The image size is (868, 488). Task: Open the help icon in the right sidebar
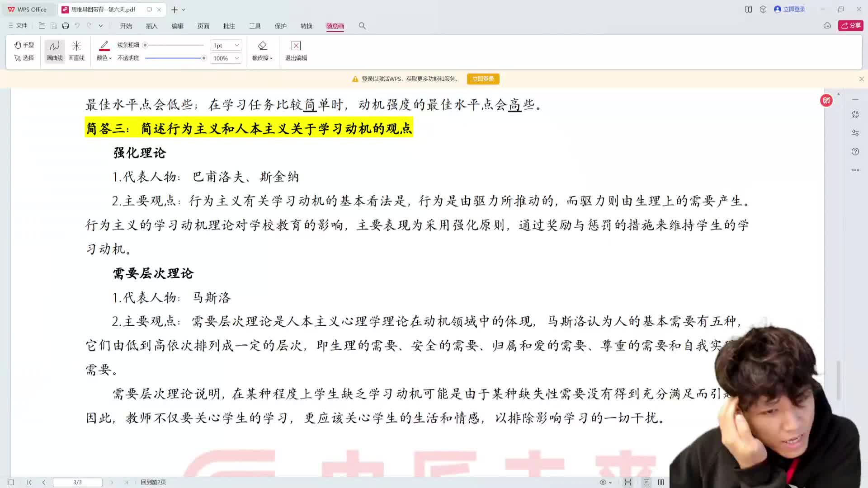[855, 151]
